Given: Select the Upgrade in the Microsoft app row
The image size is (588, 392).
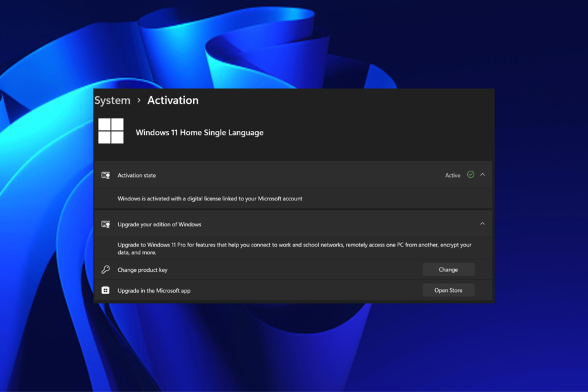Looking at the screenshot, I should point(253,290).
